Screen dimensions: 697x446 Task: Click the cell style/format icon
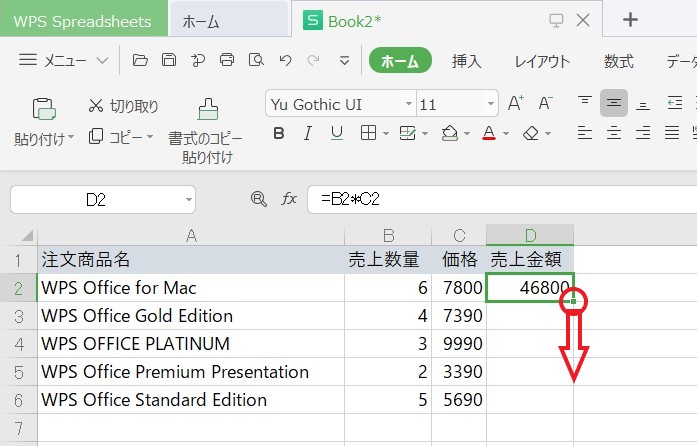408,133
